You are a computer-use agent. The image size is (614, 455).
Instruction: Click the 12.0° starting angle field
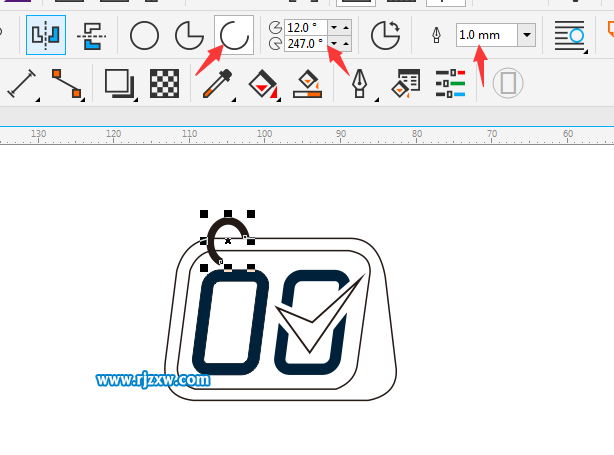(x=306, y=27)
